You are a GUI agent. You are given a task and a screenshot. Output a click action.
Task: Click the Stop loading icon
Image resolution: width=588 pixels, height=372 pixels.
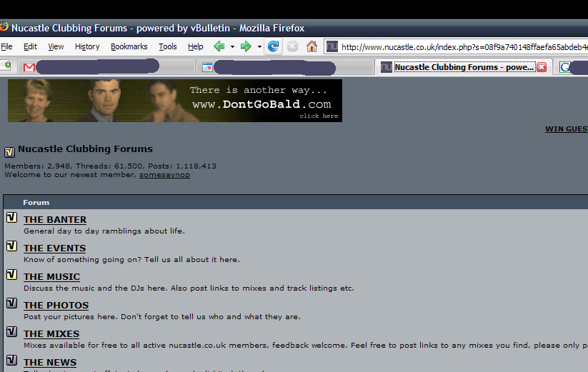click(x=292, y=46)
